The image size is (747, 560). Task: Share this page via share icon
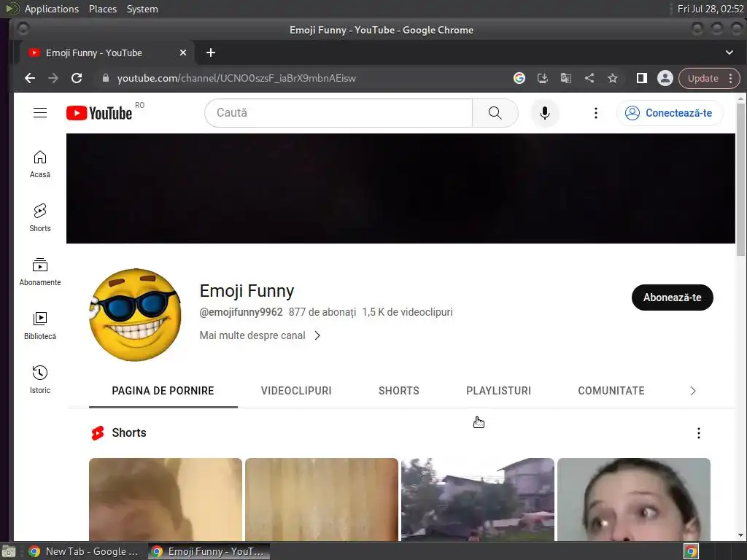coord(589,78)
